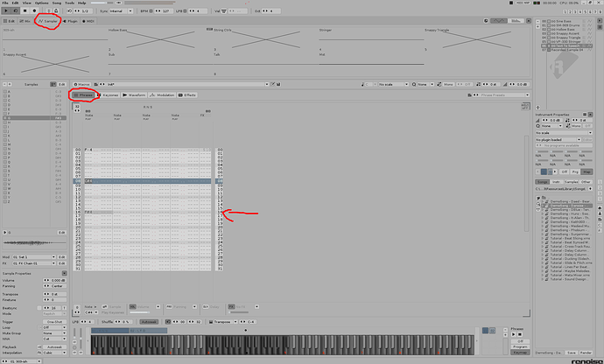Open the Mute Group dropdown
The width and height of the screenshot is (604, 364).
click(x=54, y=333)
